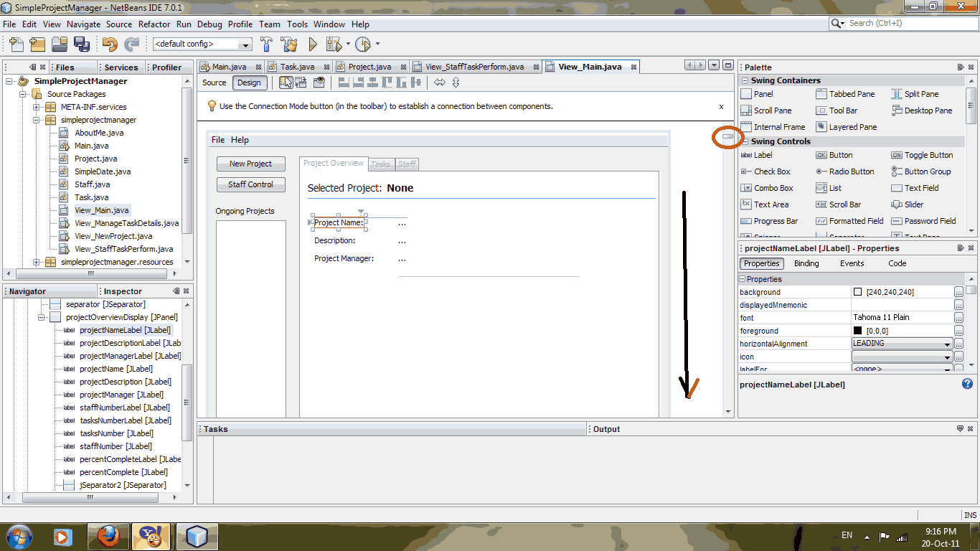Enable Connection Mode in the design toolbar
This screenshot has width=980, height=551.
[x=302, y=83]
